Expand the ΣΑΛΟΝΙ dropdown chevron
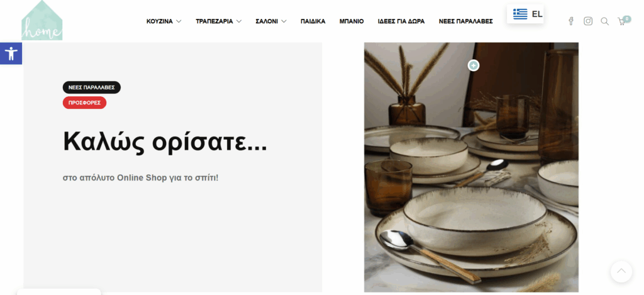The image size is (644, 295). (284, 21)
